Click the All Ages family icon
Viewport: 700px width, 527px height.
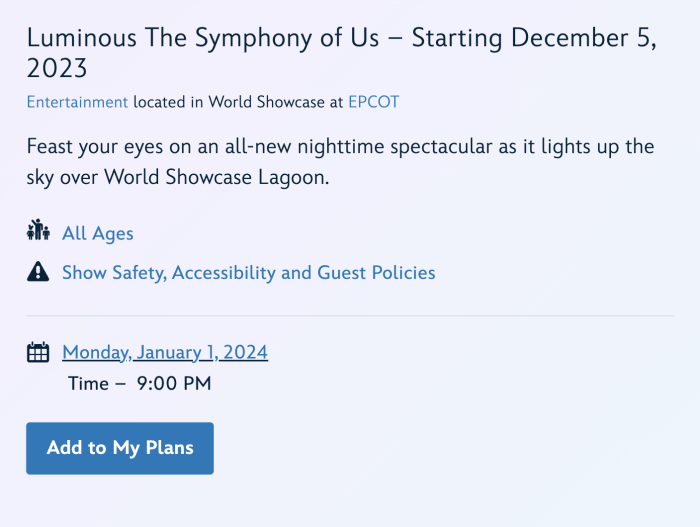tap(38, 231)
